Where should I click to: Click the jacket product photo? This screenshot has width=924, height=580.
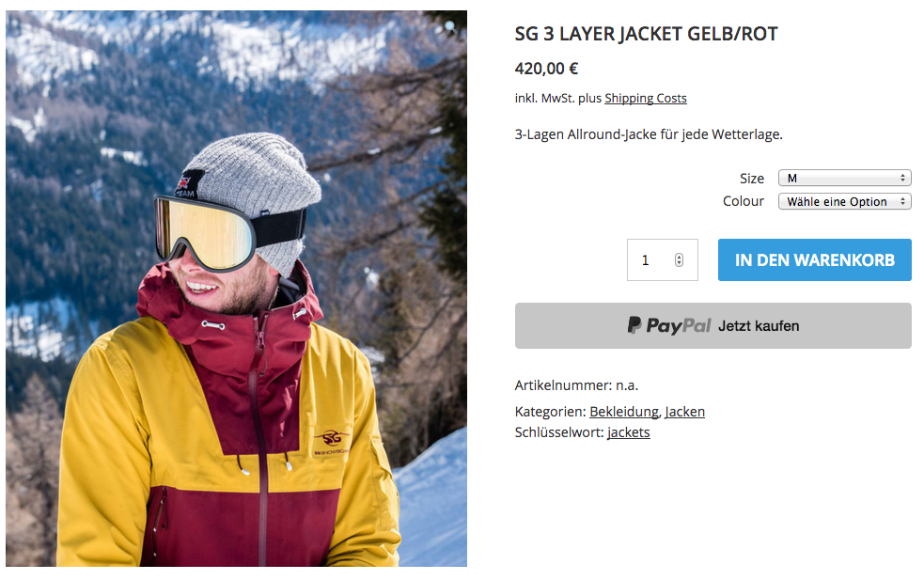(x=236, y=289)
